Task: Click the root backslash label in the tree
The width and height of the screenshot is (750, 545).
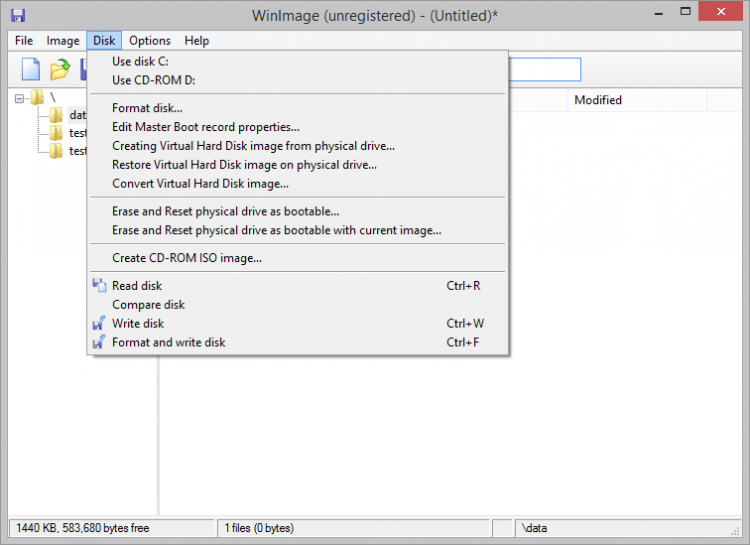Action: pos(53,98)
